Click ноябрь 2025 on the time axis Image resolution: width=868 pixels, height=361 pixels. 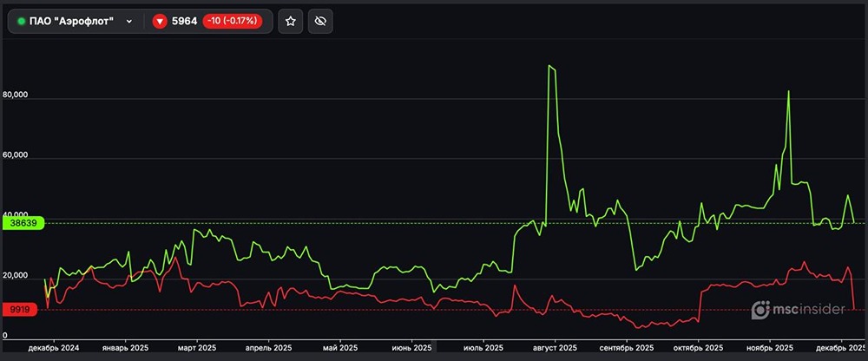(771, 347)
